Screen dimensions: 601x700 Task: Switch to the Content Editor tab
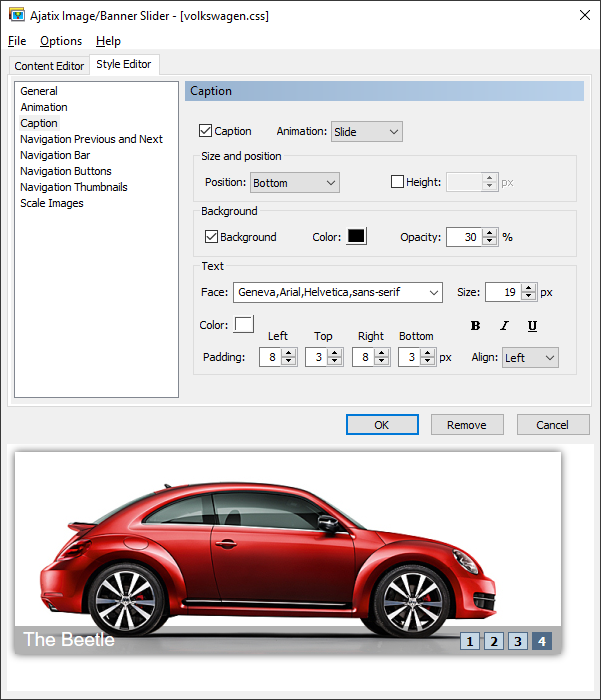click(49, 66)
